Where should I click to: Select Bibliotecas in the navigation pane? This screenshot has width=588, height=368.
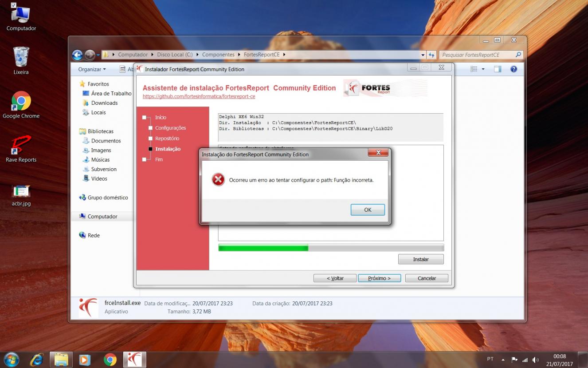coord(100,131)
